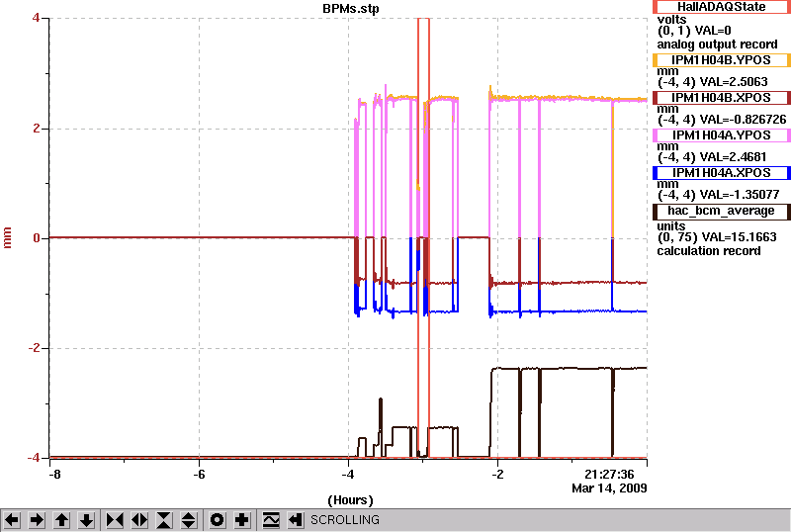
Task: Pan the plot up with the up-arrow button
Action: tap(61, 520)
